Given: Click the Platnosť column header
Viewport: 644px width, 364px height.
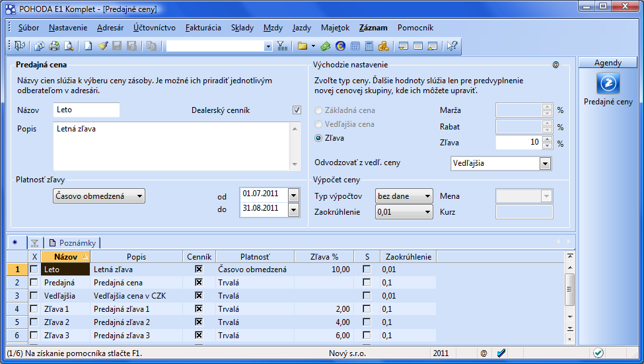Looking at the screenshot, I should [255, 257].
